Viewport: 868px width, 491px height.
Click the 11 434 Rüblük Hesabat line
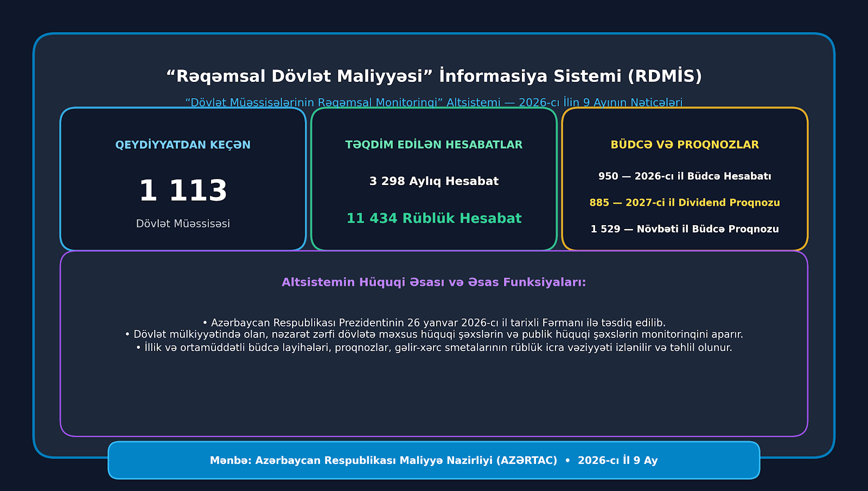(x=434, y=218)
